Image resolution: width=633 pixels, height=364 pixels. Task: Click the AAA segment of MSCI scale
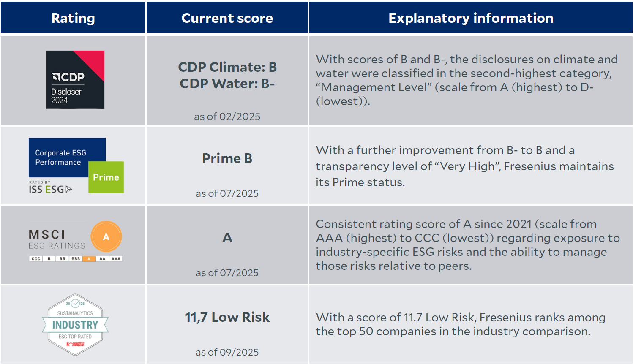pos(116,259)
